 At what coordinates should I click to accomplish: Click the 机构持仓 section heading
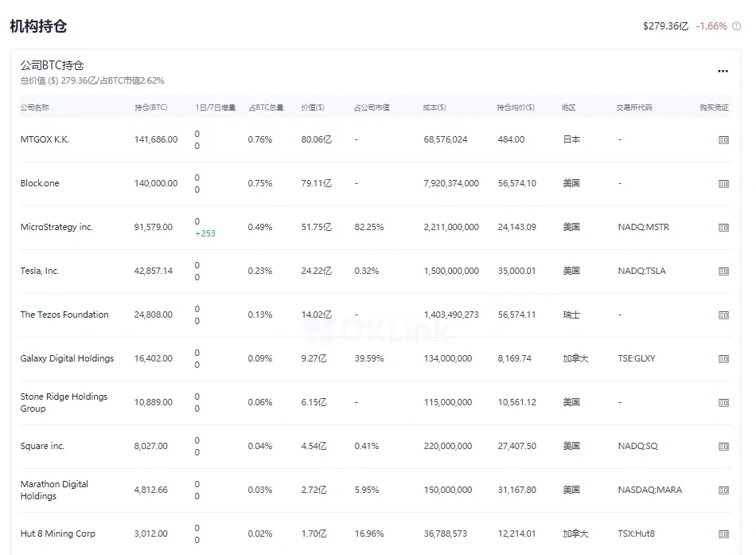click(38, 26)
